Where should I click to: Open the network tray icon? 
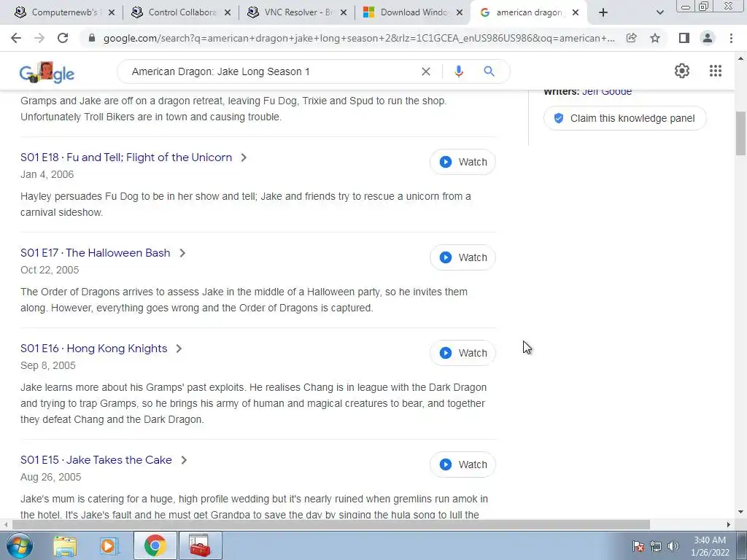coord(656,546)
